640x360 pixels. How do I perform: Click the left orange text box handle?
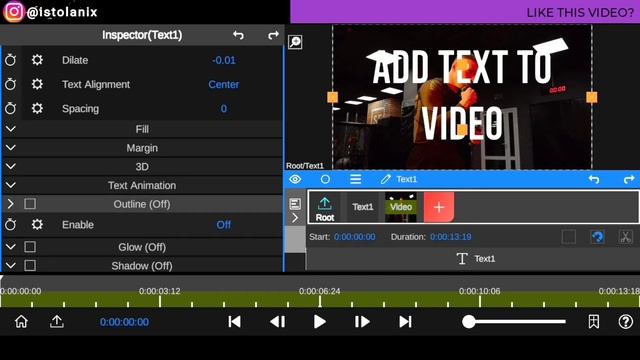tap(333, 98)
